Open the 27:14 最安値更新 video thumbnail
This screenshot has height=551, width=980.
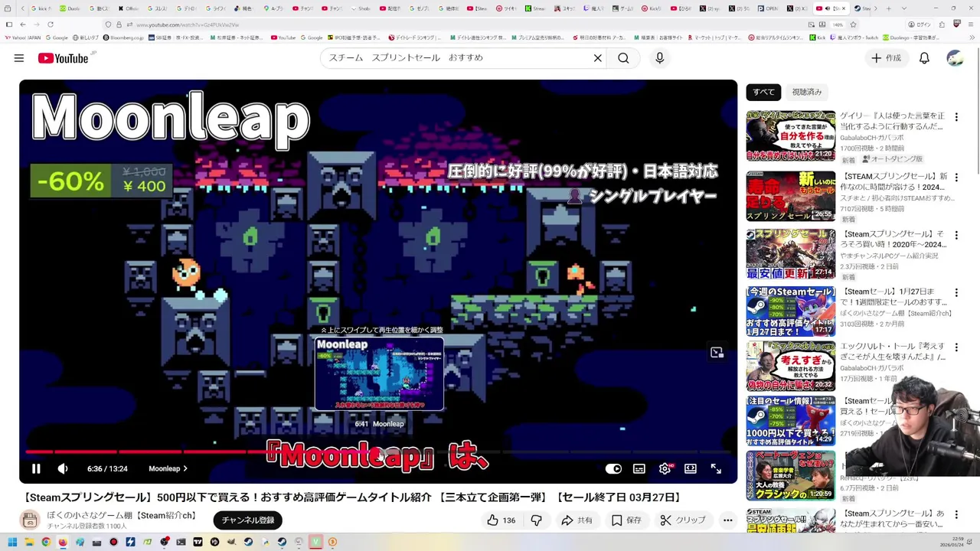coord(791,253)
